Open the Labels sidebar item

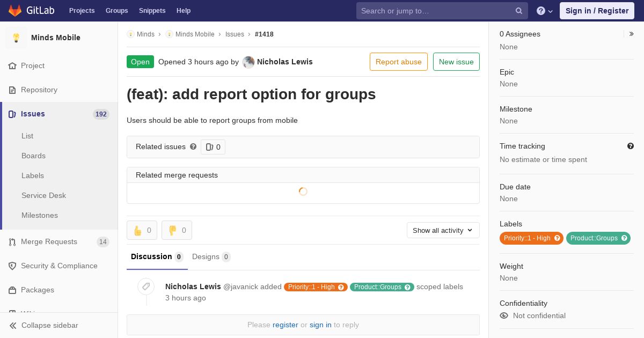click(33, 175)
